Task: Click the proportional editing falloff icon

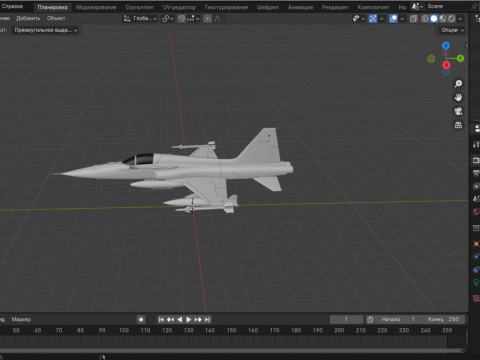Action: click(x=217, y=19)
